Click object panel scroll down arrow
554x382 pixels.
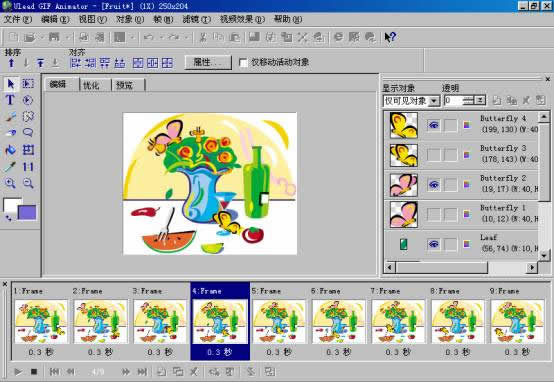tap(544, 255)
